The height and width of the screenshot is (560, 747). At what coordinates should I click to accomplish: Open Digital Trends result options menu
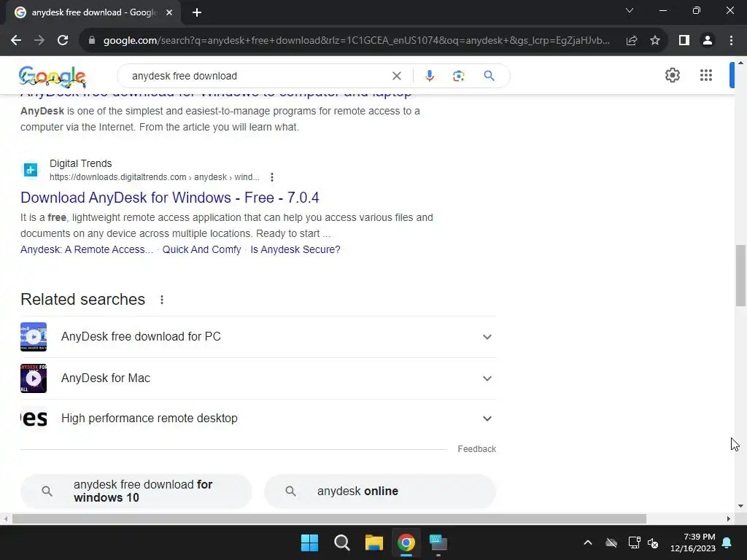point(272,177)
